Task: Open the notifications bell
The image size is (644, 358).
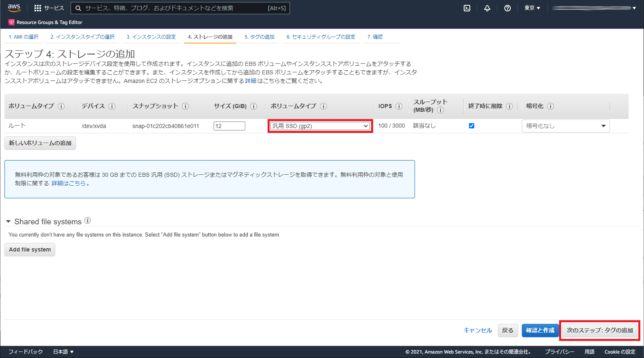Action: tap(487, 8)
